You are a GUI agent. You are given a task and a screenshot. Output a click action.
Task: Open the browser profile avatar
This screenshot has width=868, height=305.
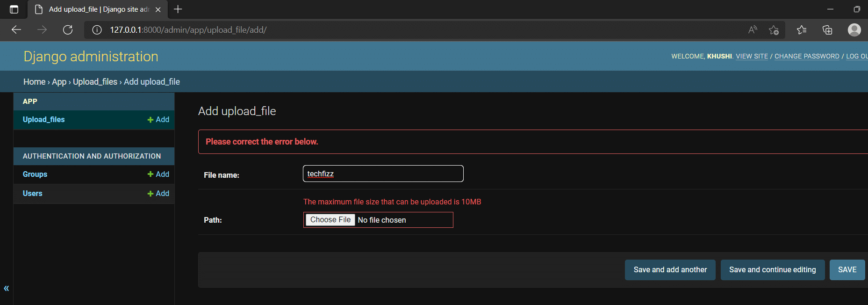pyautogui.click(x=854, y=30)
